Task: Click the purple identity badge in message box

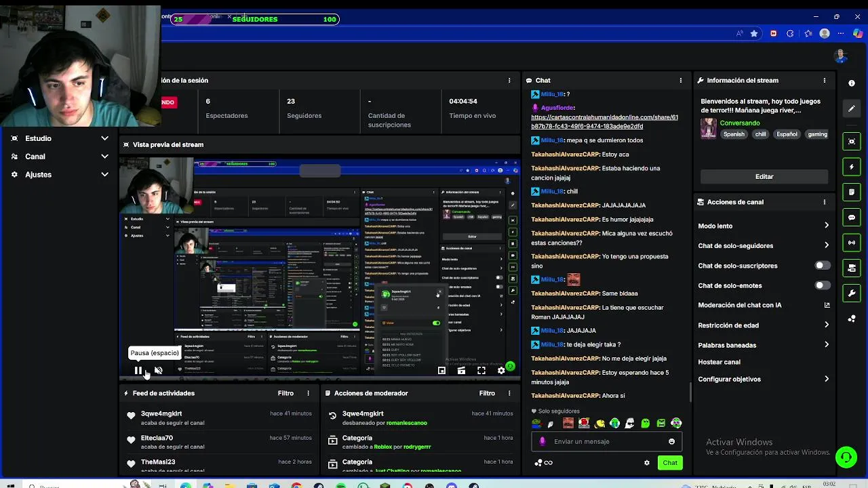Action: (x=542, y=441)
